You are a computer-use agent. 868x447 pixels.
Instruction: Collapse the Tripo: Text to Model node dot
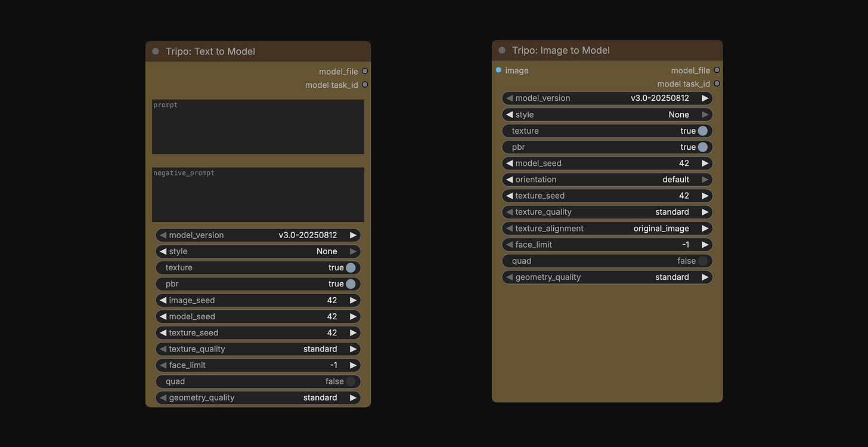point(156,51)
